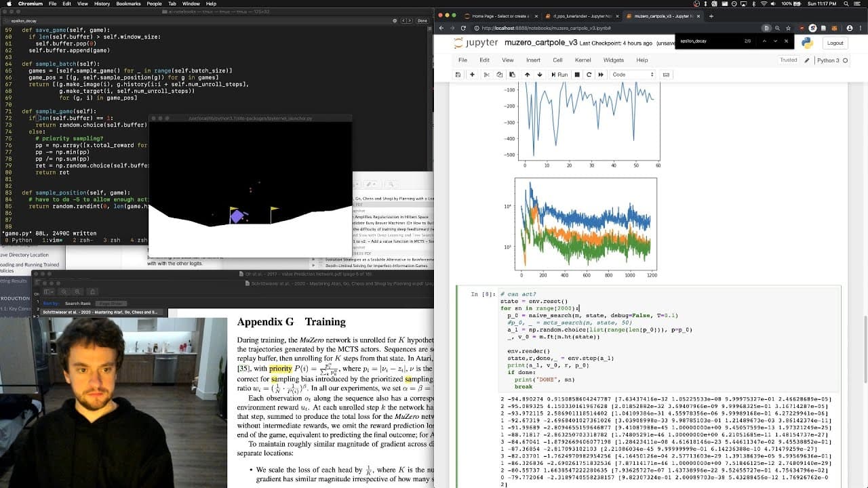The image size is (868, 488).
Task: Restart kernel and run all cells
Action: [601, 75]
